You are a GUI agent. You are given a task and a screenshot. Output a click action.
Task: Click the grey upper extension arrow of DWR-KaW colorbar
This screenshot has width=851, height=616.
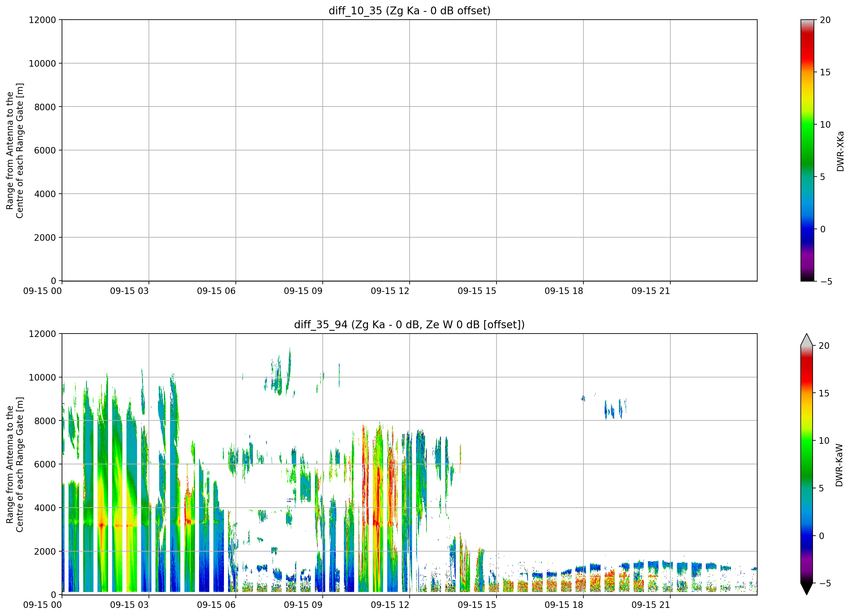point(806,339)
